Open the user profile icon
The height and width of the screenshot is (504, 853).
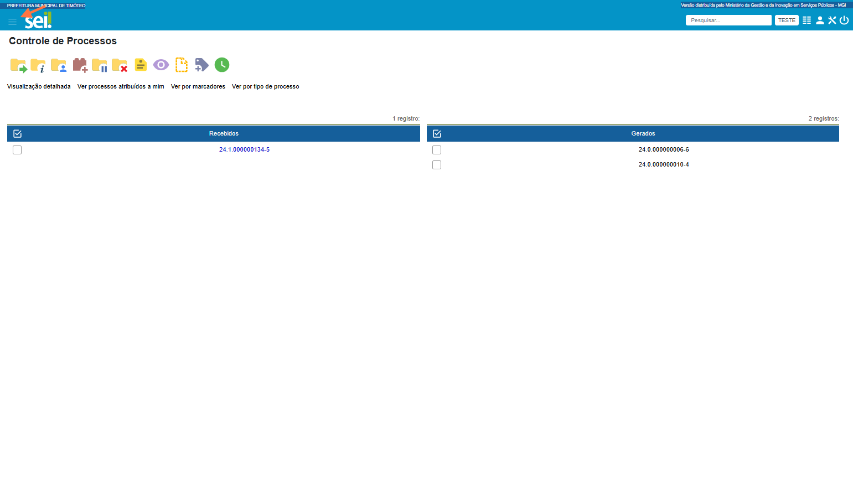[x=820, y=20]
